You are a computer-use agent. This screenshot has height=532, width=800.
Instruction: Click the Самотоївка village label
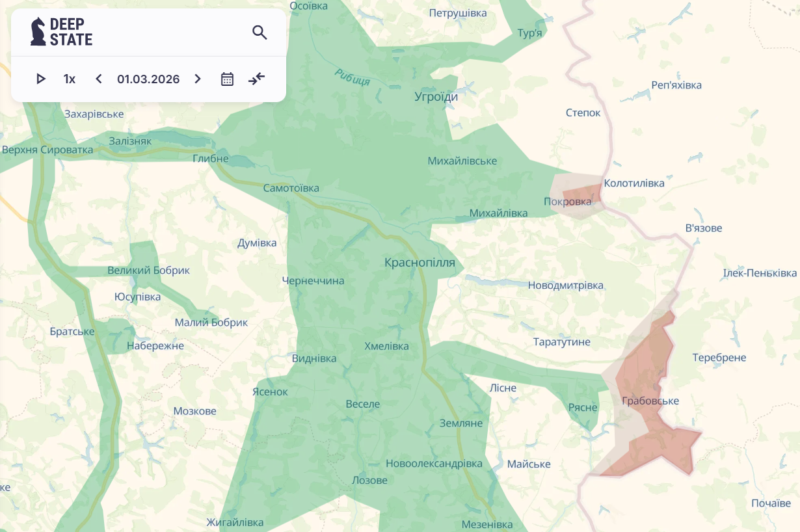coord(291,188)
